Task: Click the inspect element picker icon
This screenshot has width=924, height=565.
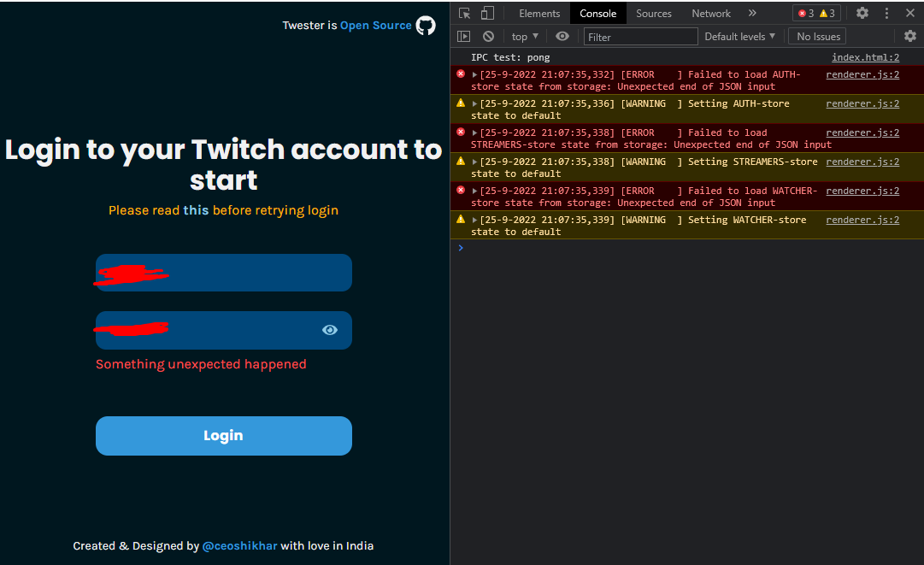Action: pos(464,13)
